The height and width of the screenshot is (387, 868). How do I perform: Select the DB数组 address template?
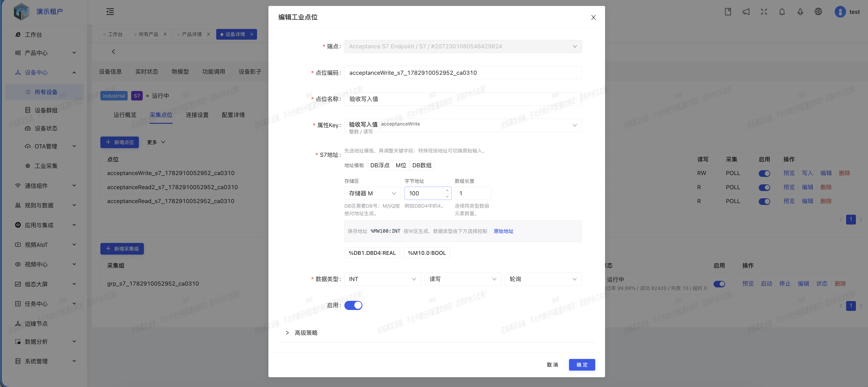(x=422, y=165)
